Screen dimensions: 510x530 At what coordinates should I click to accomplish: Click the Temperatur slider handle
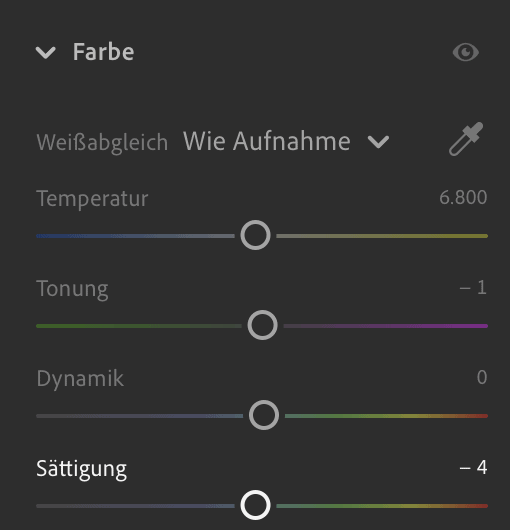pos(256,235)
